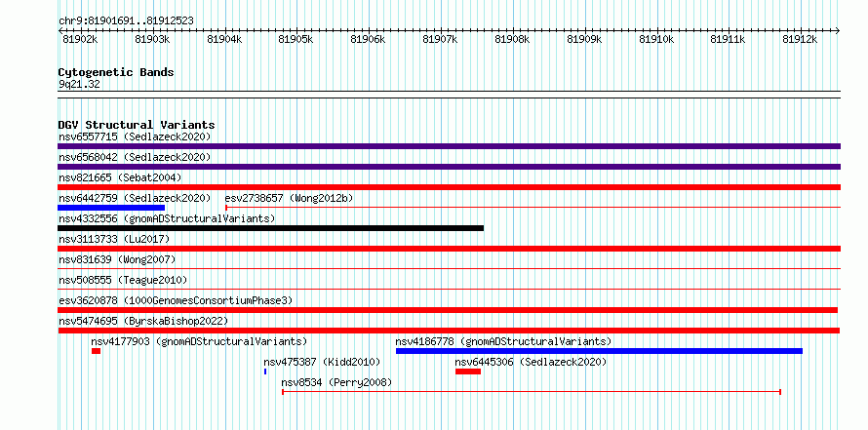Screen dimensions: 868x430
Task: Click the 81908k ruler position
Action: point(513,39)
